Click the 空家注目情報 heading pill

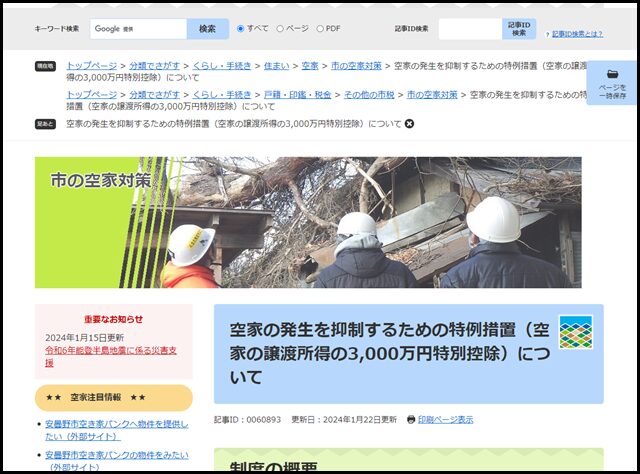(x=114, y=398)
